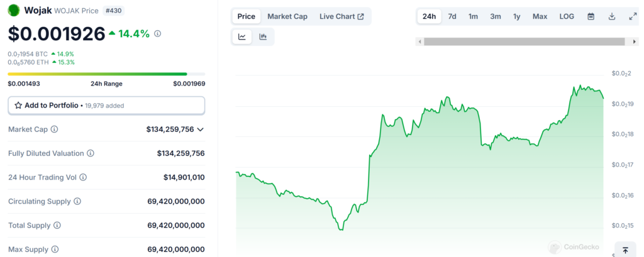Screen dimensions: 644x257
Task: Select the Price chart tab
Action: 247,16
